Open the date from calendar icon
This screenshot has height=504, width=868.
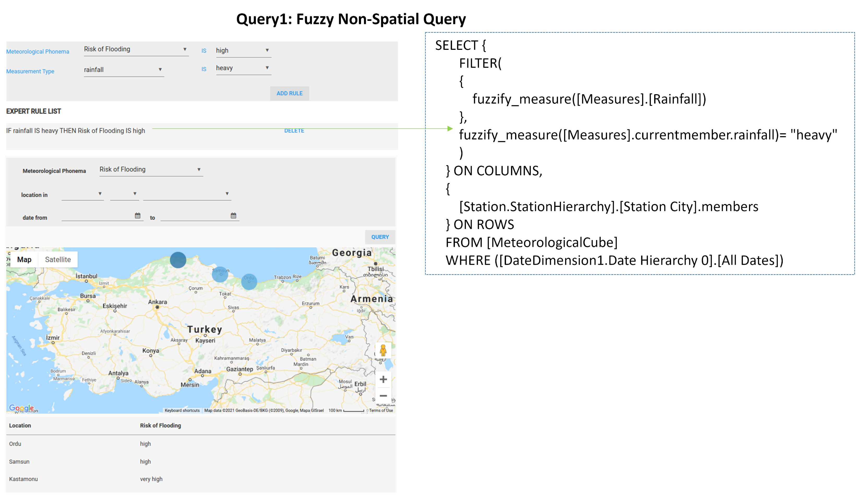[x=137, y=216]
